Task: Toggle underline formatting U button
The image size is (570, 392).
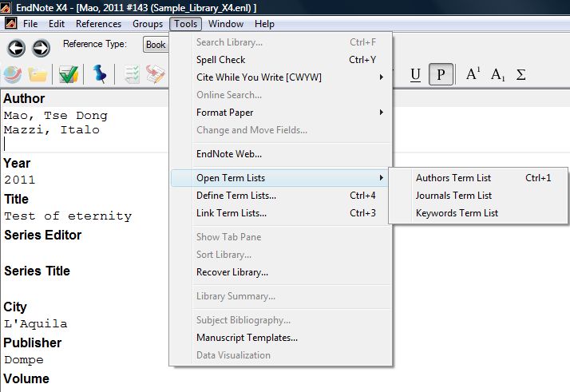Action: 415,75
